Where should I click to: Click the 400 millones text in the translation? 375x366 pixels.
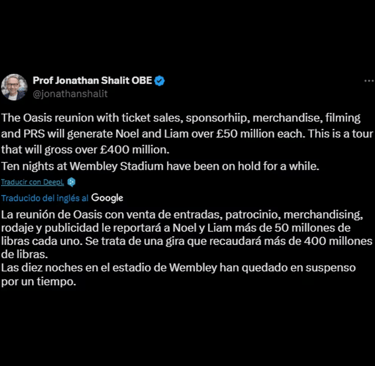[338, 241]
